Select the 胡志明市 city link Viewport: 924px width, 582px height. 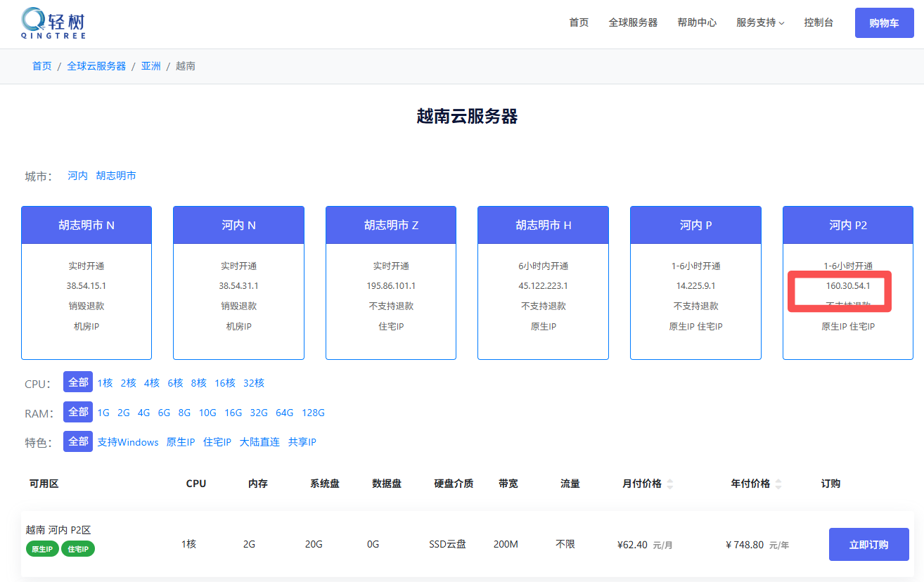tap(116, 176)
